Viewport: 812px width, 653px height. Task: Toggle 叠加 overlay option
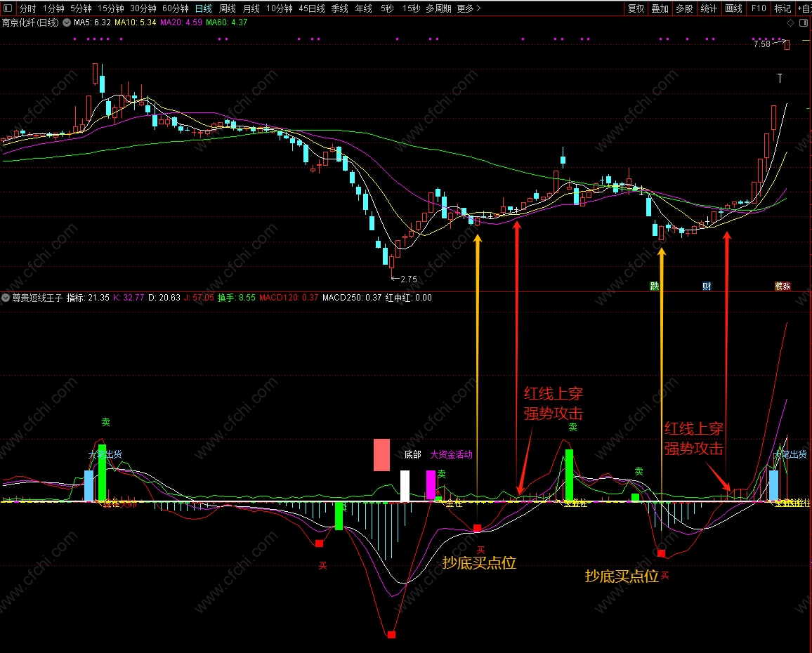[660, 8]
